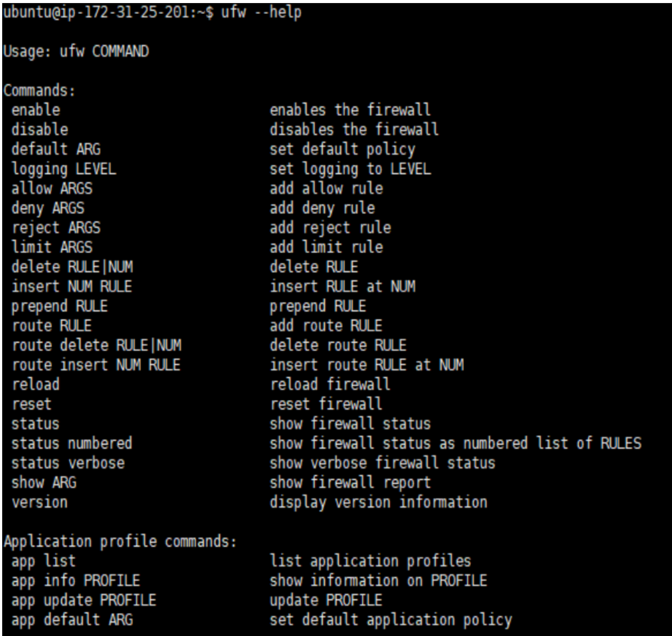
Task: Click the 'app list' command entry
Action: 44,562
